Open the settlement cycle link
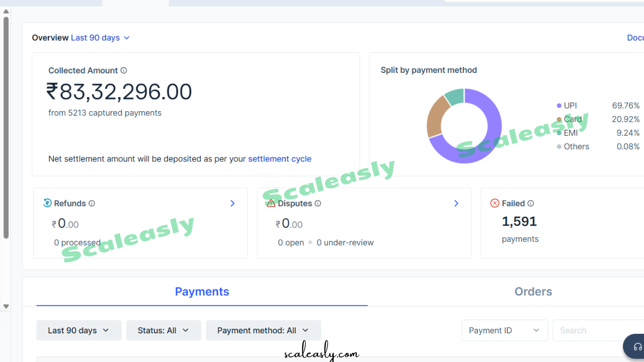The height and width of the screenshot is (362, 644). [280, 159]
